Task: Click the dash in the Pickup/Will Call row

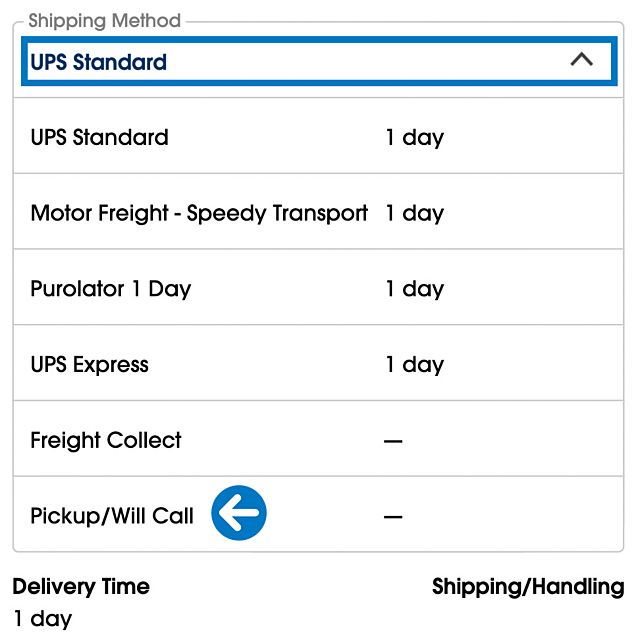Action: pyautogui.click(x=393, y=517)
